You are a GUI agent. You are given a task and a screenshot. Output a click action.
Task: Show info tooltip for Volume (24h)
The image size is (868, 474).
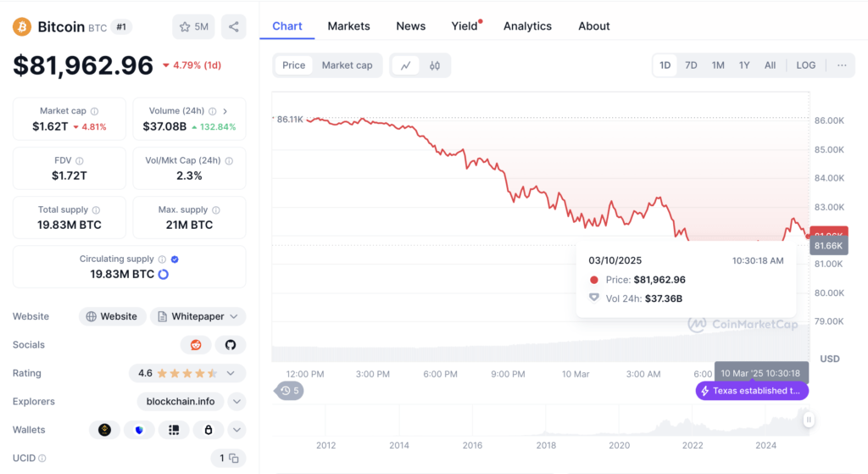point(213,111)
